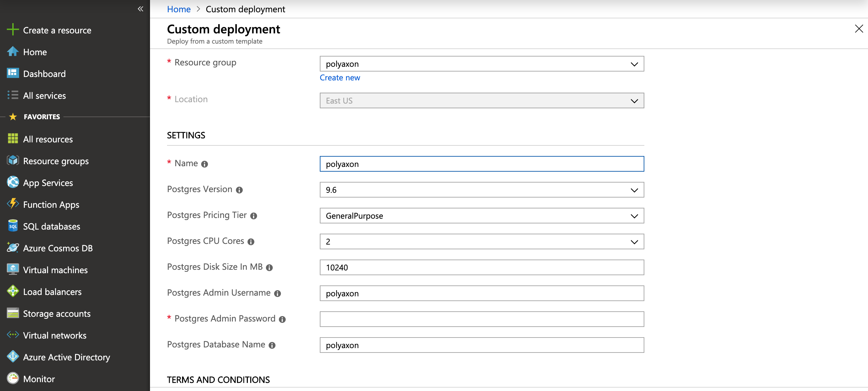Open the Location dropdown showing East US

(482, 100)
